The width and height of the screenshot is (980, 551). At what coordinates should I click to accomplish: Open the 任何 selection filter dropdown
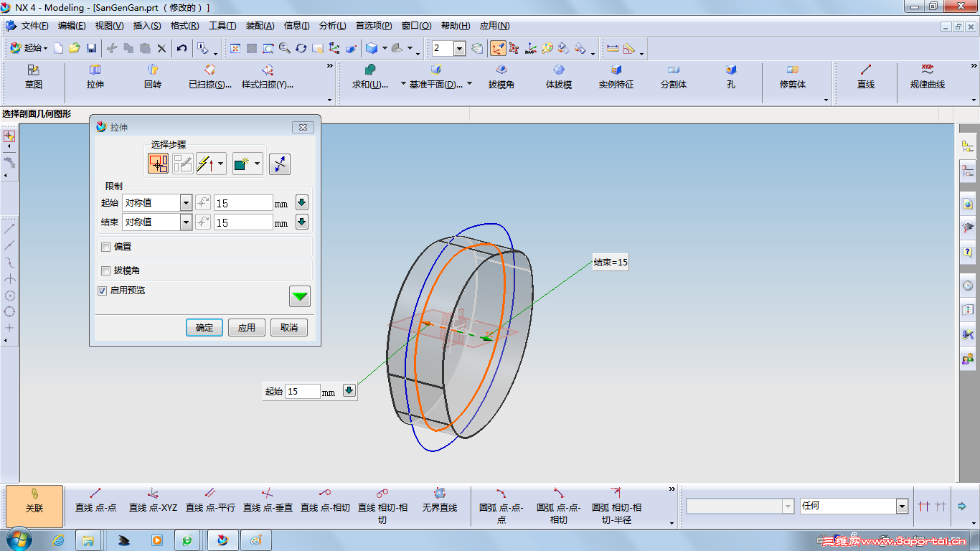(902, 507)
